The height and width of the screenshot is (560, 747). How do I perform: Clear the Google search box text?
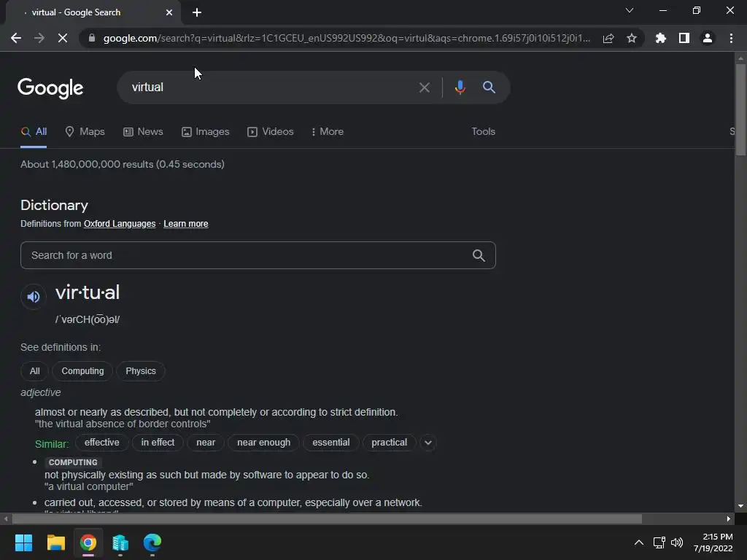(424, 87)
